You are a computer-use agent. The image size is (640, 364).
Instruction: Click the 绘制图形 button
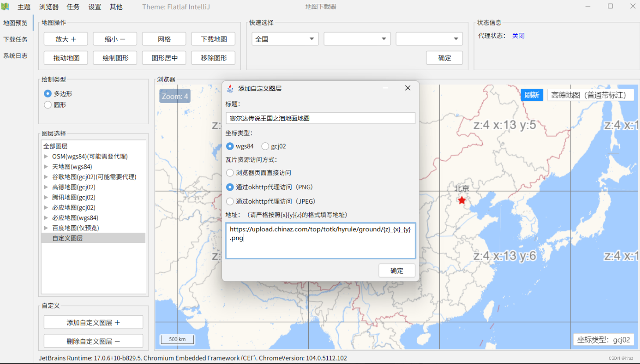pos(115,58)
